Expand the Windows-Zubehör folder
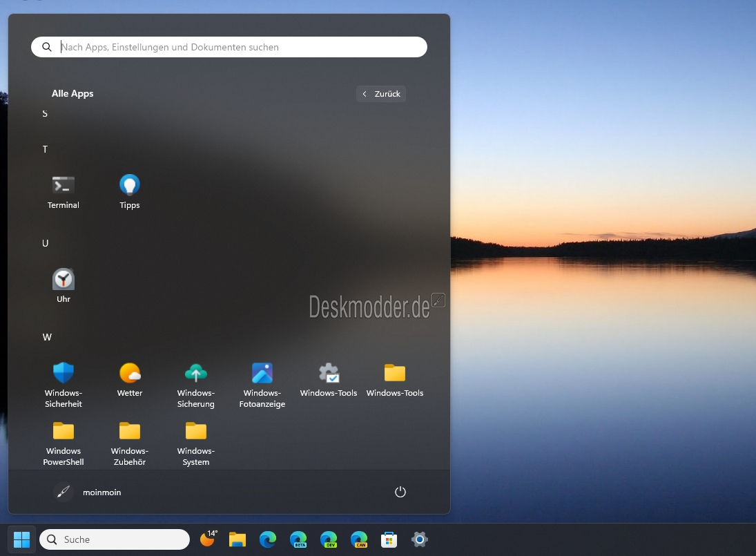The height and width of the screenshot is (556, 756). click(130, 443)
